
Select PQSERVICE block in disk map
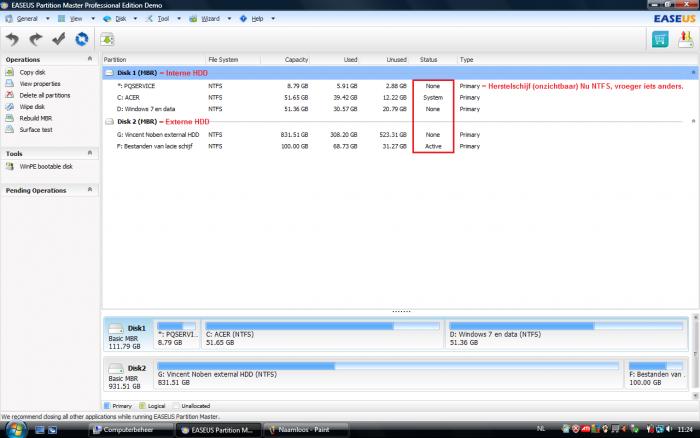pyautogui.click(x=177, y=334)
